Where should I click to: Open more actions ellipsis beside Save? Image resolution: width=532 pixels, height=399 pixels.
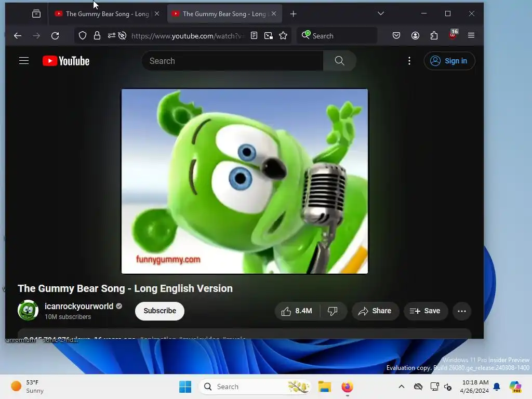click(462, 311)
